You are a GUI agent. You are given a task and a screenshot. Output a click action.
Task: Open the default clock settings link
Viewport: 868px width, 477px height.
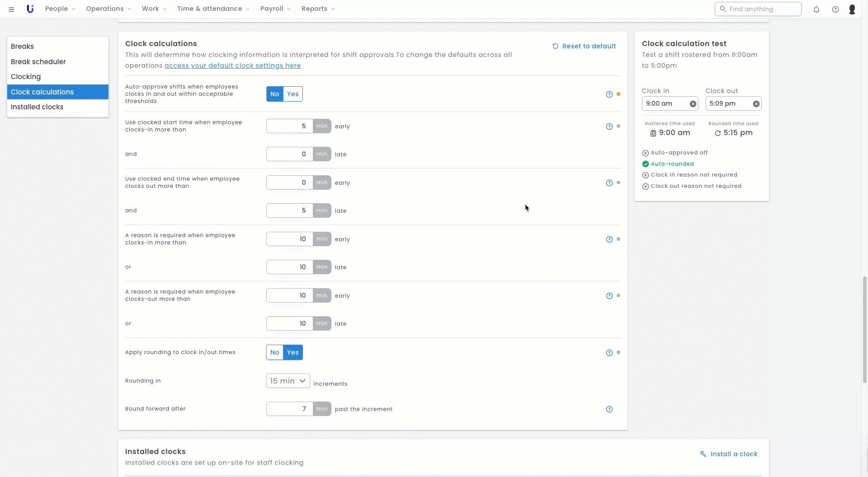(x=232, y=65)
